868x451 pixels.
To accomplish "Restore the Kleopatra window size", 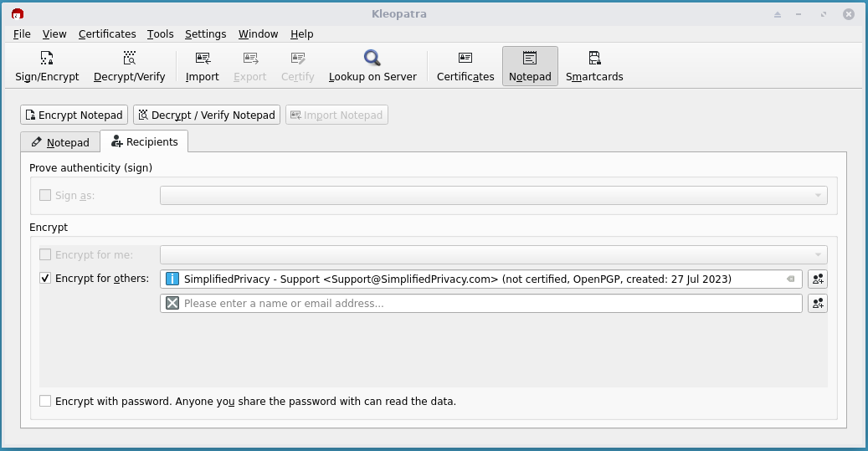I will [824, 14].
